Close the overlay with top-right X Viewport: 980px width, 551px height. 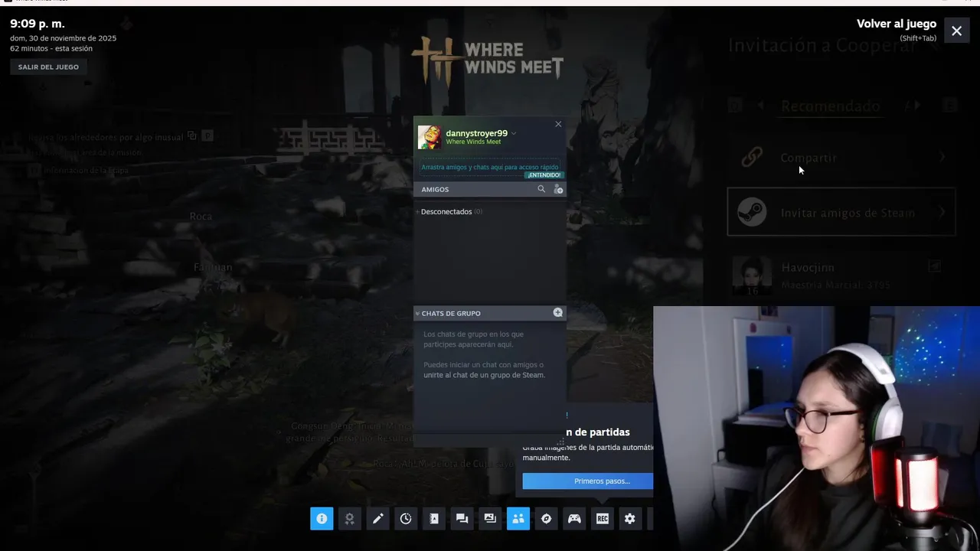[x=956, y=31]
